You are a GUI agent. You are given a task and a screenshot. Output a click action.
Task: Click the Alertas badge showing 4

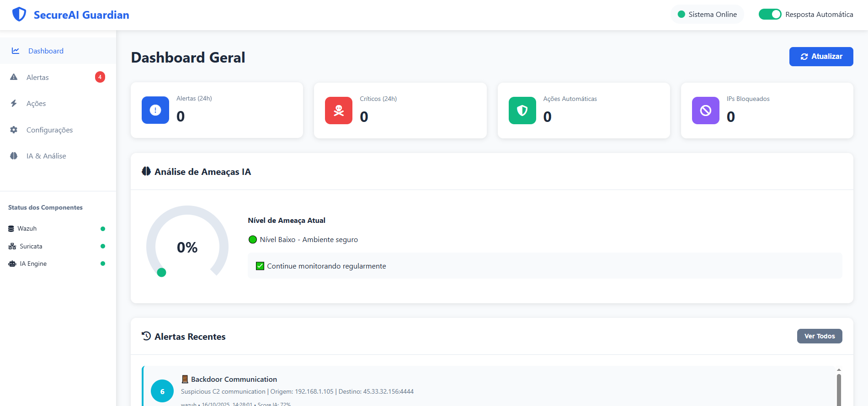100,77
